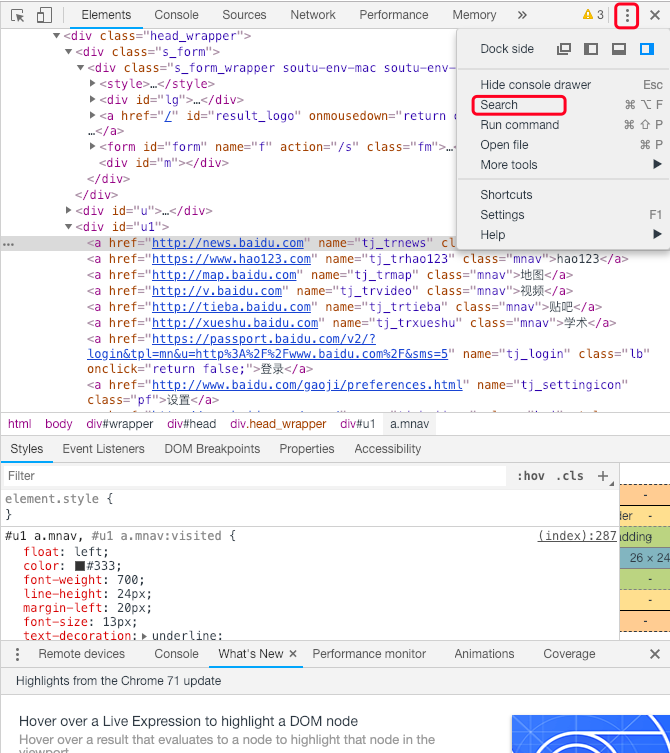Dock DevTools to the right
670x753 pixels.
(x=646, y=49)
